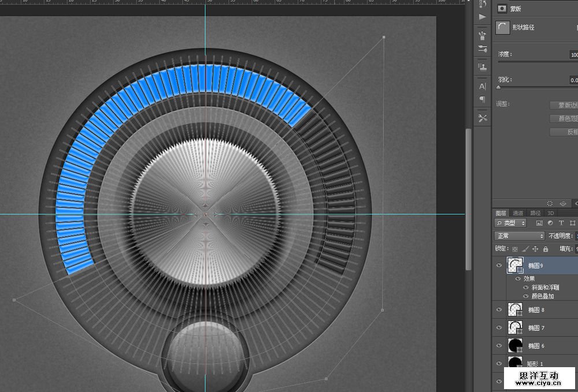Click the lock position move icon
This screenshot has width=578, height=392.
click(x=535, y=249)
